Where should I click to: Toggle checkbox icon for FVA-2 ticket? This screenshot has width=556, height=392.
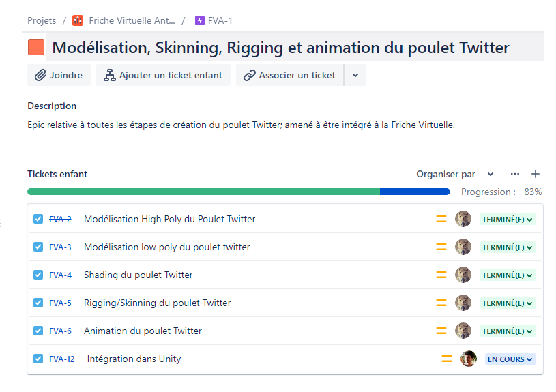click(38, 219)
